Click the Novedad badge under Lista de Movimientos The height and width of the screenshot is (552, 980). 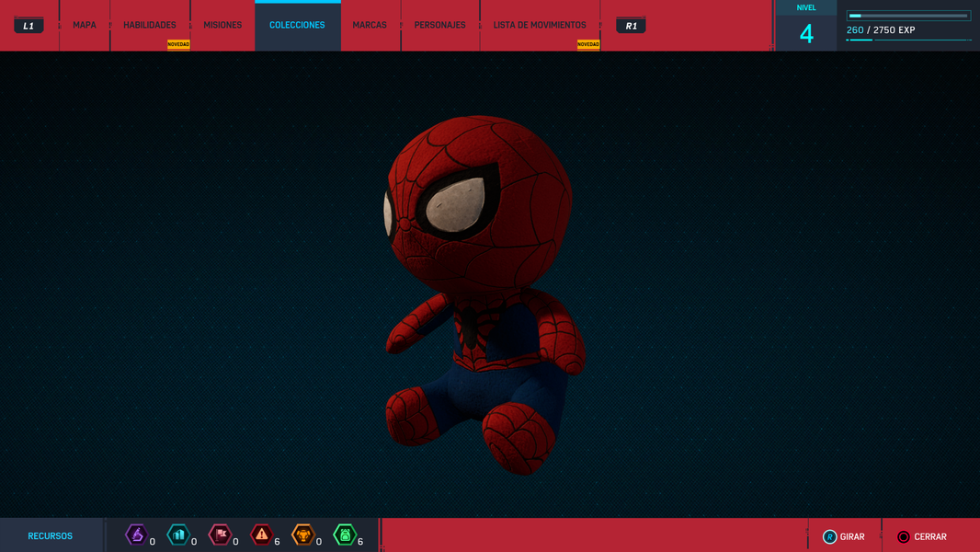pos(588,44)
